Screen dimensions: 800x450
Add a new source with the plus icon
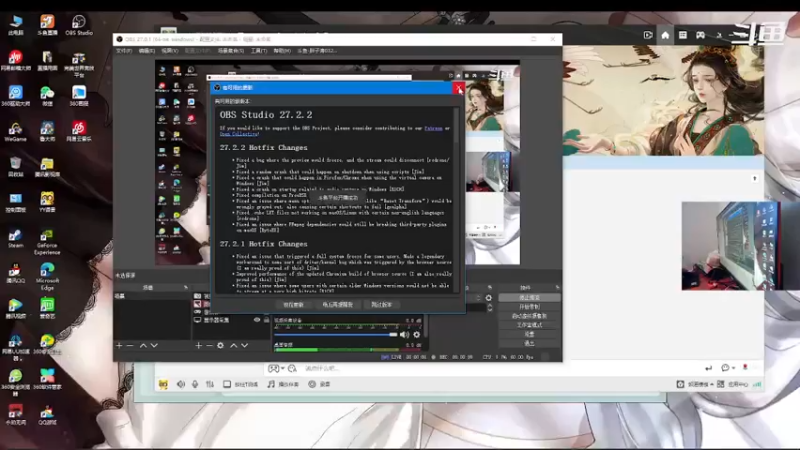(198, 345)
